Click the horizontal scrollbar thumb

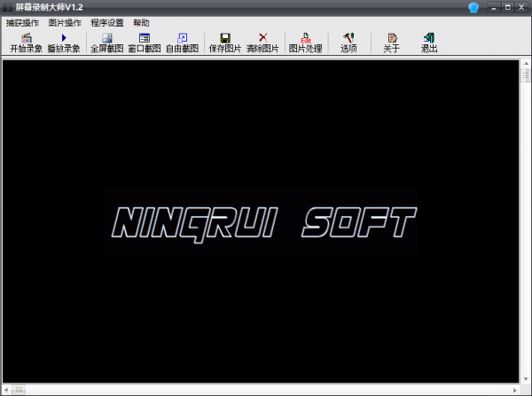(19, 390)
